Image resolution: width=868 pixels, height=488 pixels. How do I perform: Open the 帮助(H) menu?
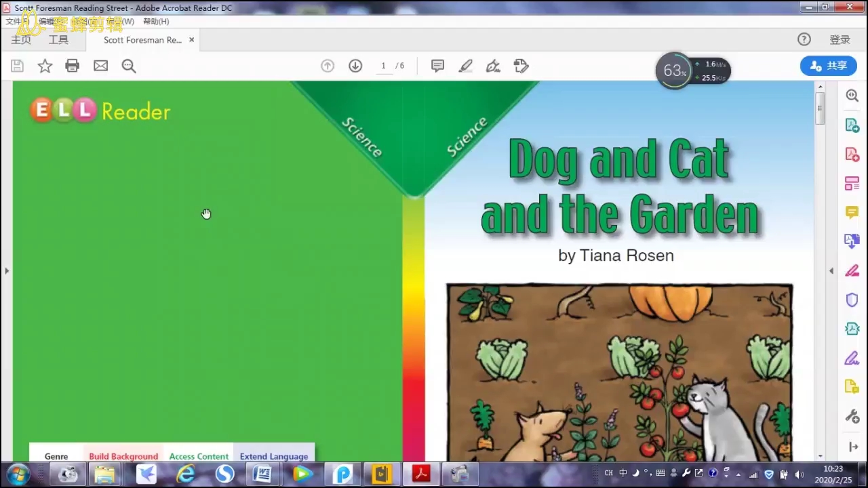[156, 22]
